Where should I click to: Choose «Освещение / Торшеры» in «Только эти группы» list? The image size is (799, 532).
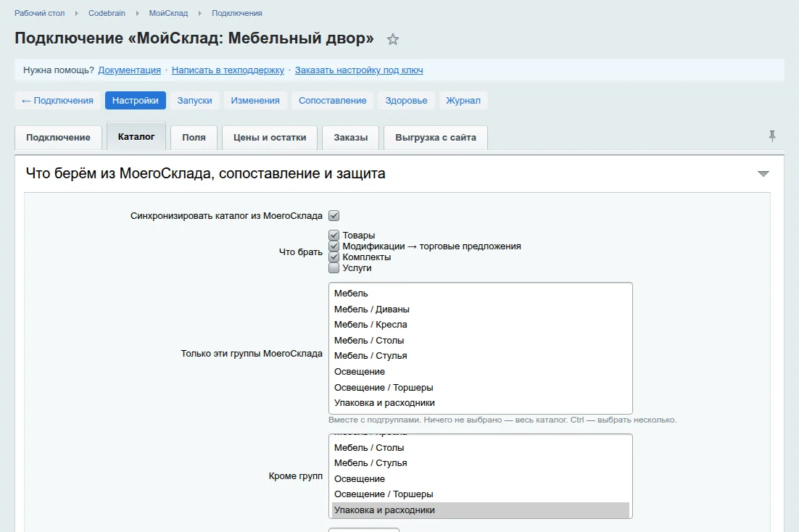481,388
